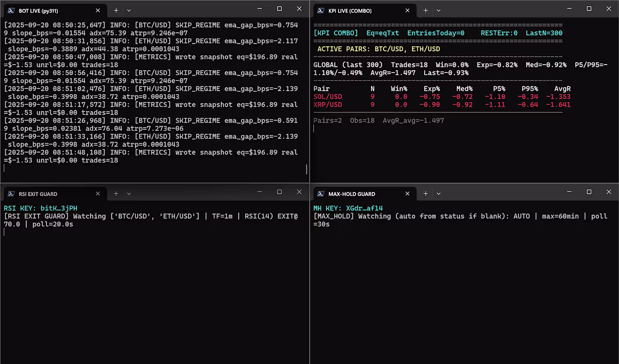Click PowerShell icon on RSI EXIT GUARD tab
619x364 pixels.
11,194
